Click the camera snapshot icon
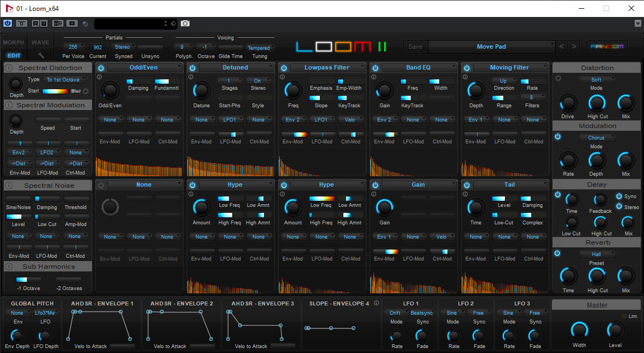The height and width of the screenshot is (353, 644). click(186, 24)
